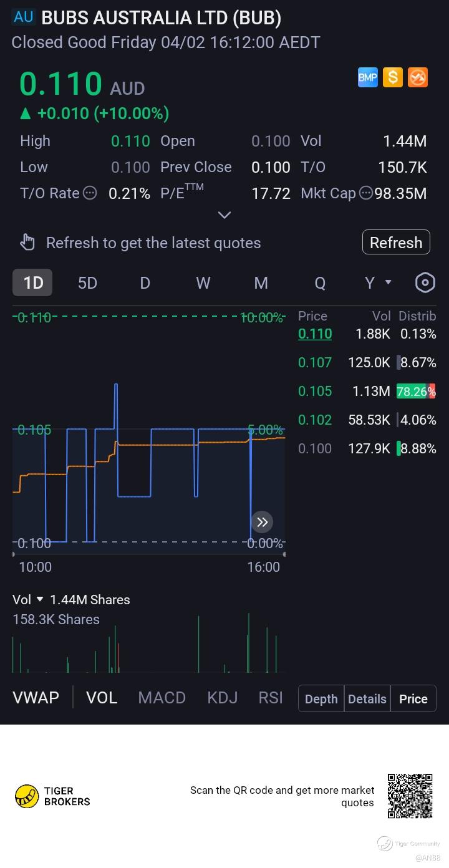Click the blue BMP badge icon
The image size is (449, 868).
coord(368,77)
